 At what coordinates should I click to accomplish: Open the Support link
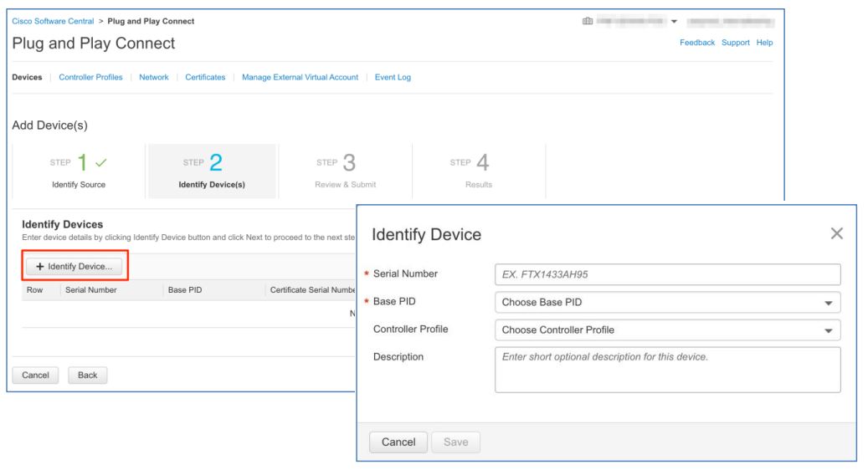point(736,43)
